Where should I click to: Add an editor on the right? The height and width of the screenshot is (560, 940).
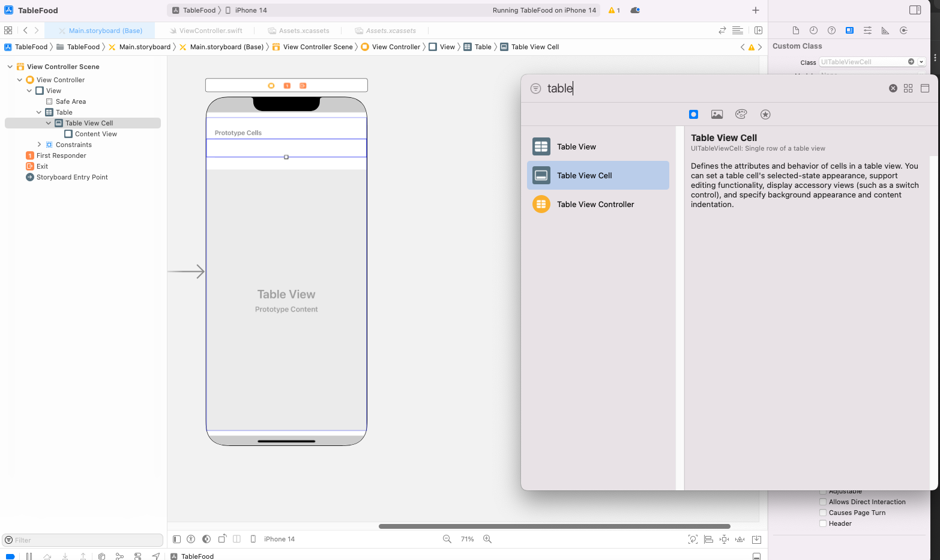[x=758, y=31]
